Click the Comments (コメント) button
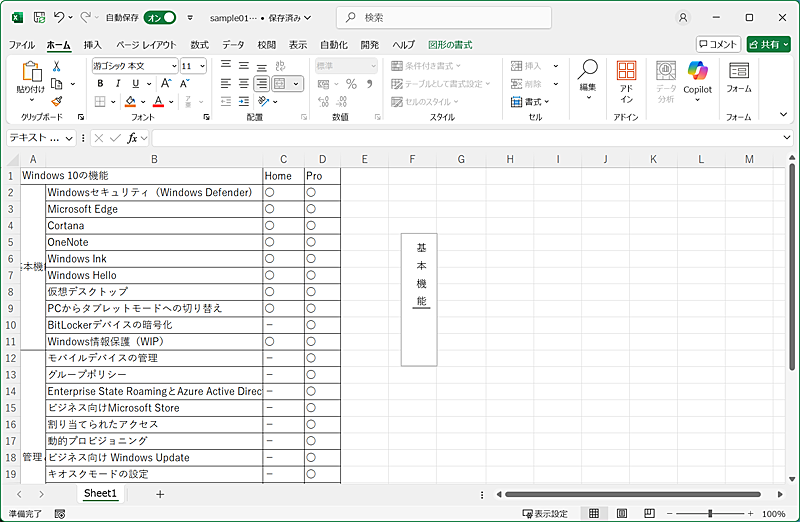Viewport: 800px width, 522px height. 718,44
